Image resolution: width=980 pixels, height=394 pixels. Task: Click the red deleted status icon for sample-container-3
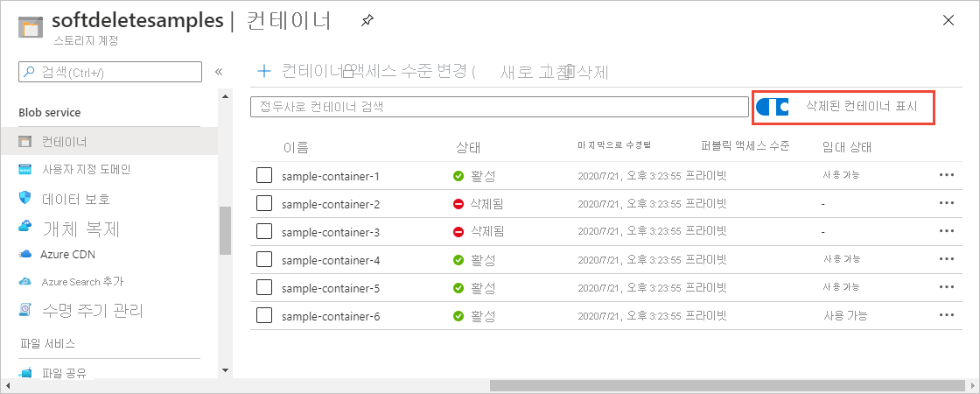coord(458,232)
